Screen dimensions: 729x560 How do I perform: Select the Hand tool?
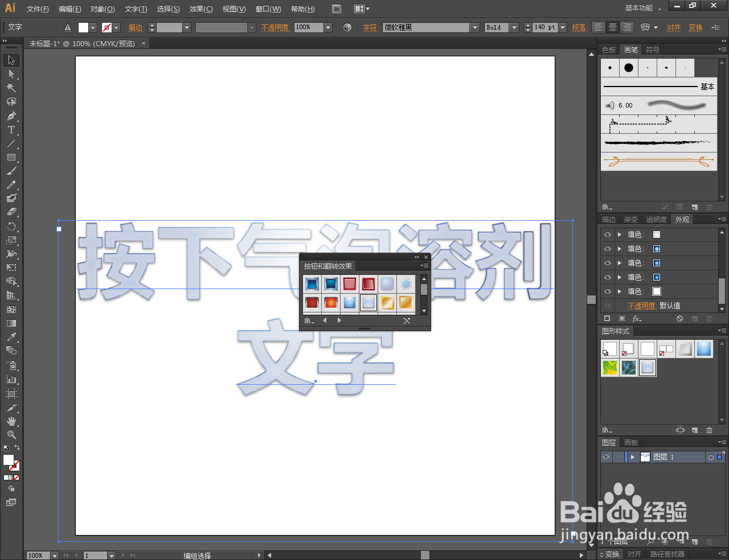[x=11, y=421]
